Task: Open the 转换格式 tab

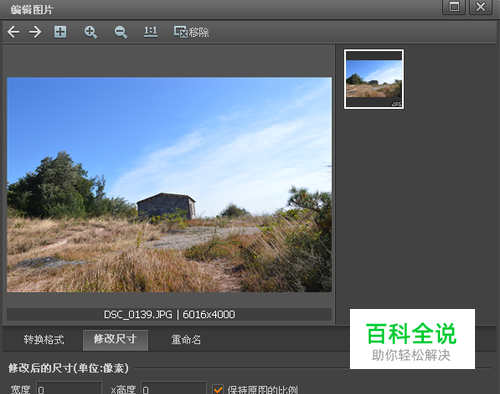Action: pos(44,340)
